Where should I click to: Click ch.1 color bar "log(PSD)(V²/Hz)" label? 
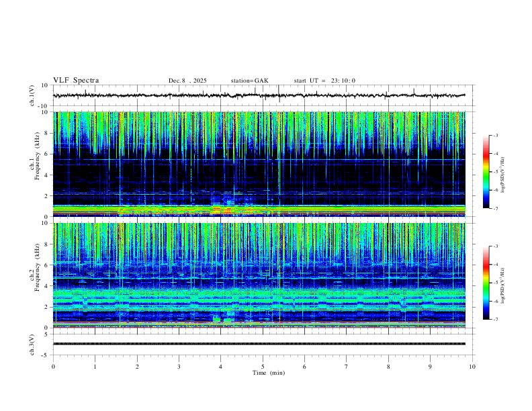click(503, 175)
